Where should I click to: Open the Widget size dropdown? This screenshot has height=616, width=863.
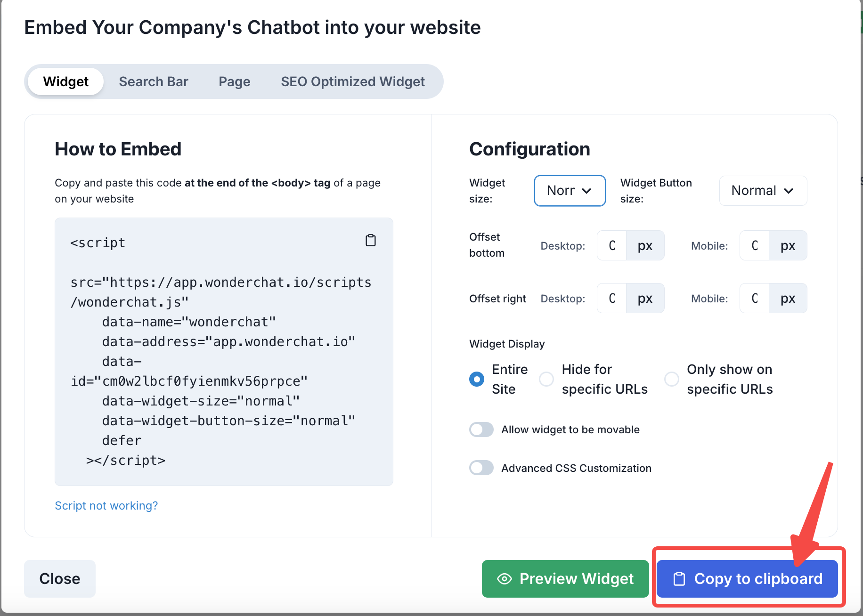point(570,191)
